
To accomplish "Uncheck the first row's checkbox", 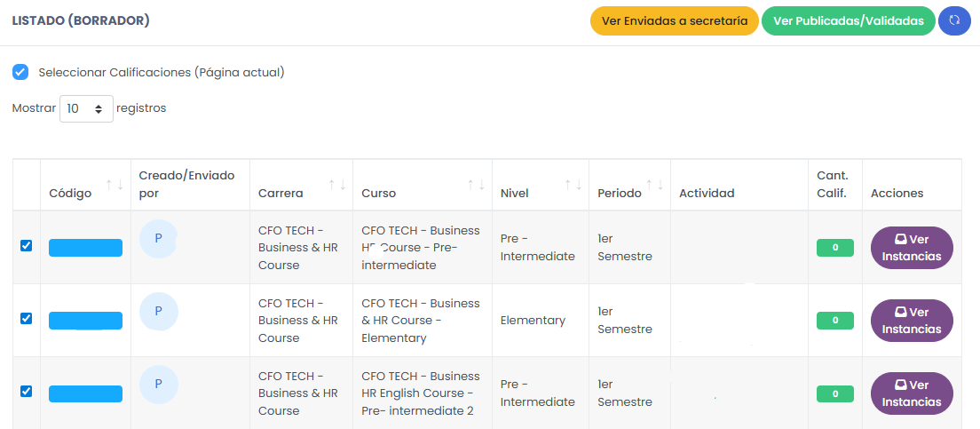I will tap(26, 246).
